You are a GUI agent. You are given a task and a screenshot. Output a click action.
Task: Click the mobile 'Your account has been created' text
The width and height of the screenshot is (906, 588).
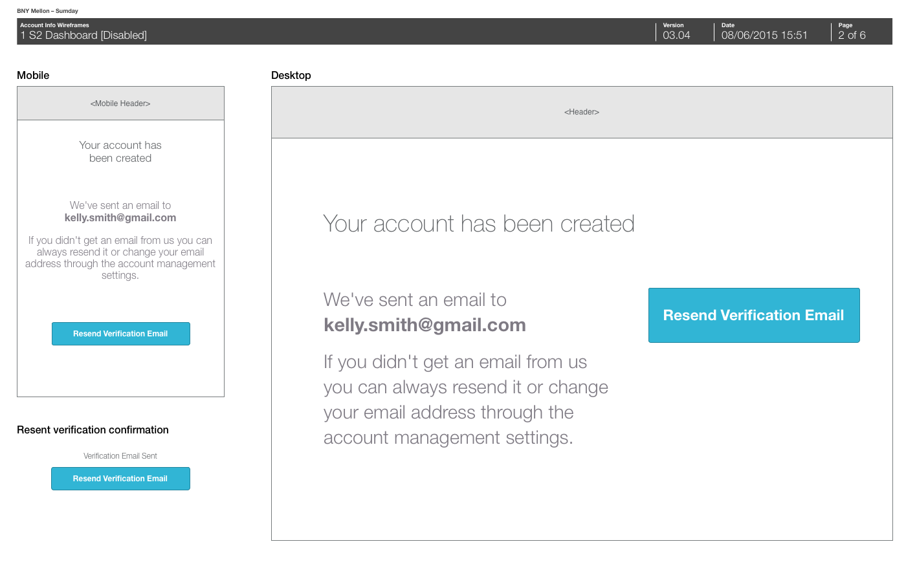120,152
